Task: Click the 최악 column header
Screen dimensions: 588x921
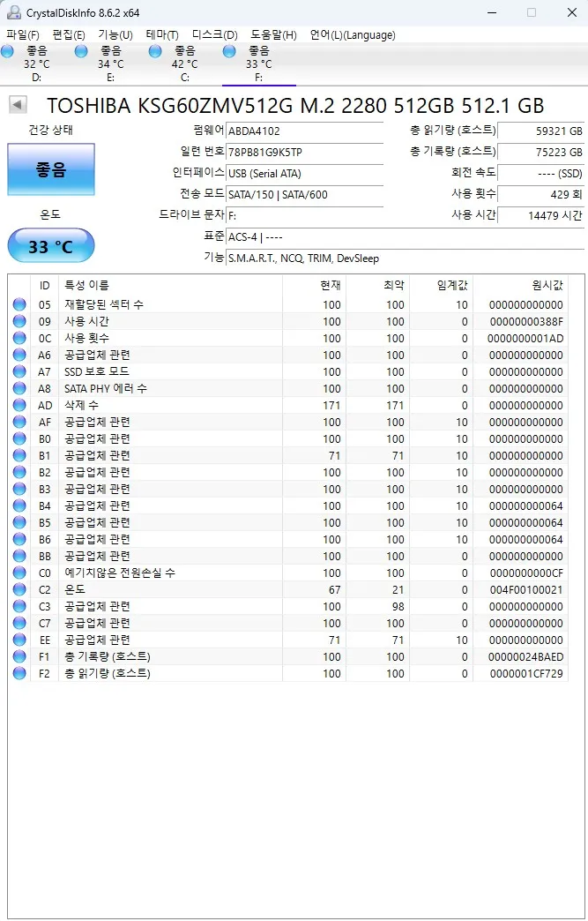Action: (378, 286)
